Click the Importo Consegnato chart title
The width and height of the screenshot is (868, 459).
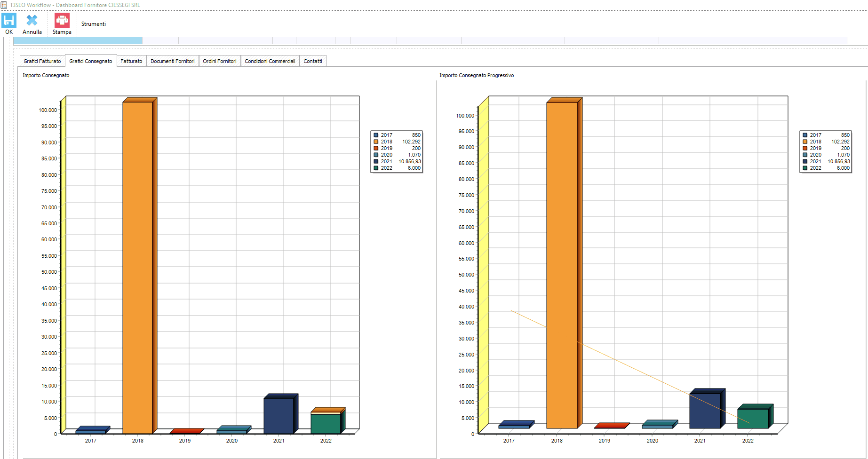pos(46,75)
